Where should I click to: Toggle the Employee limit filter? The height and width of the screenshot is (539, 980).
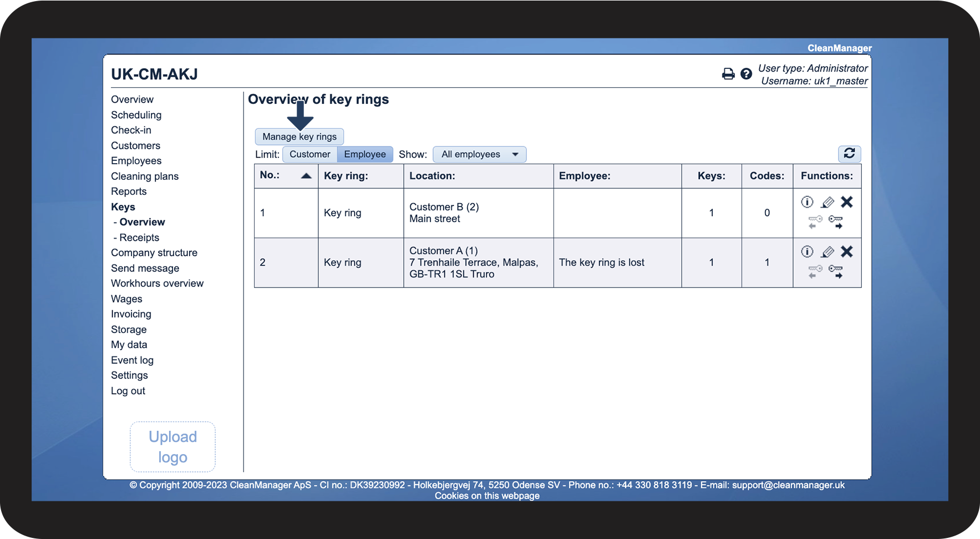pyautogui.click(x=365, y=154)
